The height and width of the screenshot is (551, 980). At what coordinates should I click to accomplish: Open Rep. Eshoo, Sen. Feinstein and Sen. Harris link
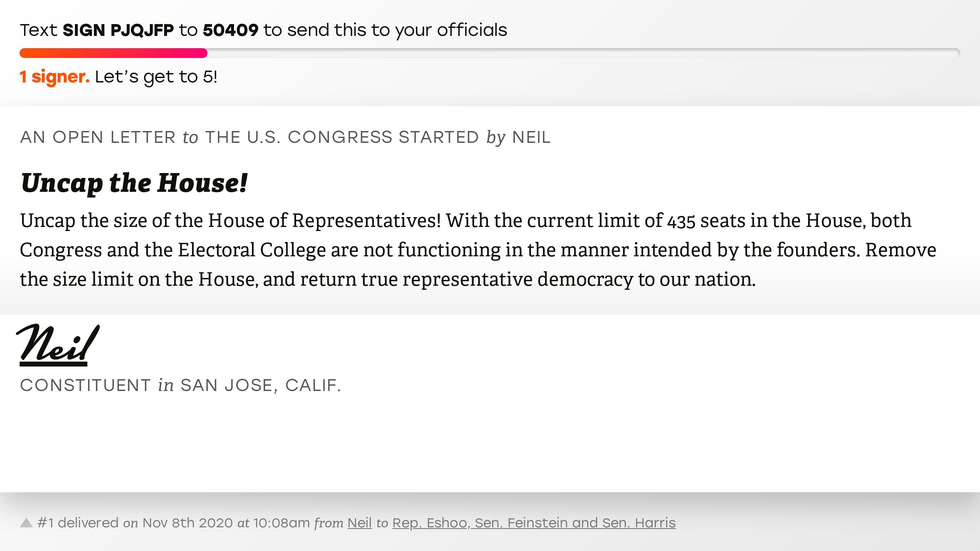coord(534,523)
